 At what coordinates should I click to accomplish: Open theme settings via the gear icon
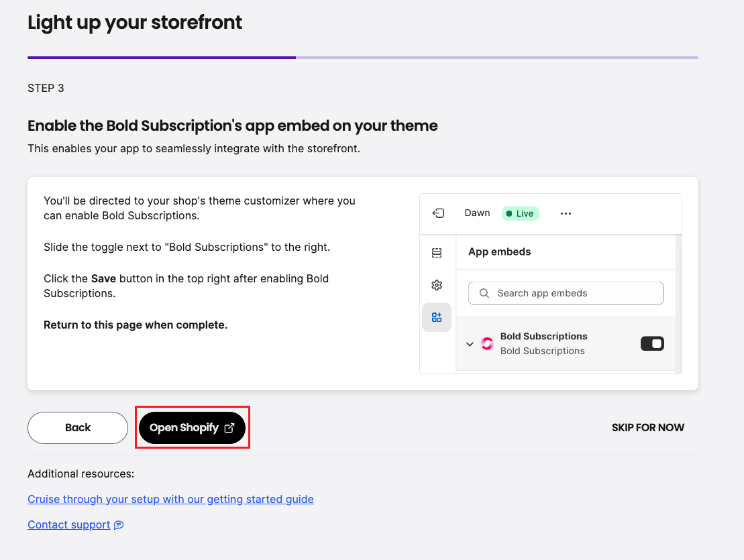pos(437,285)
